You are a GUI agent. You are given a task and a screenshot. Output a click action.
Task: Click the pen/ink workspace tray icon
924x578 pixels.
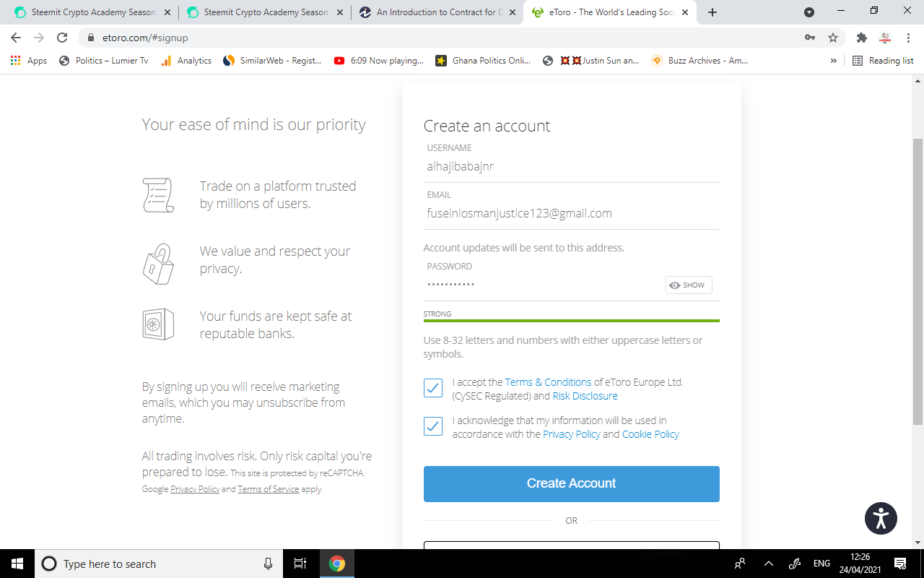[795, 564]
